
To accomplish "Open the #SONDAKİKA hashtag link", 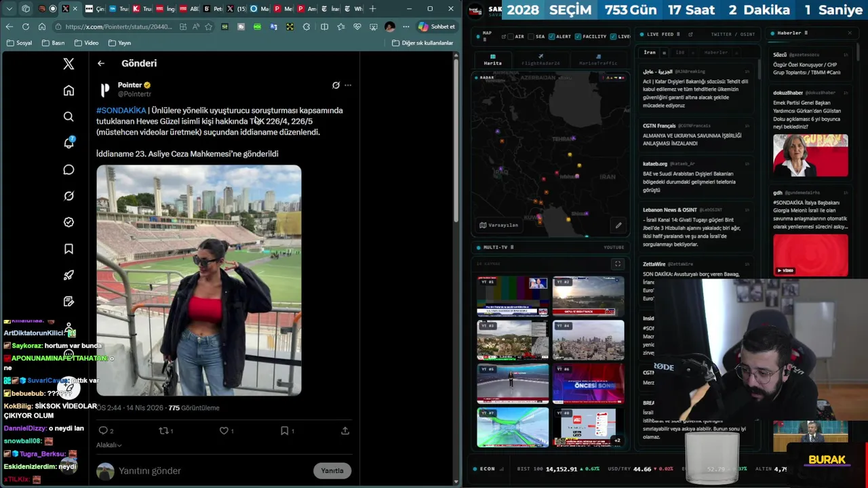I will [121, 110].
